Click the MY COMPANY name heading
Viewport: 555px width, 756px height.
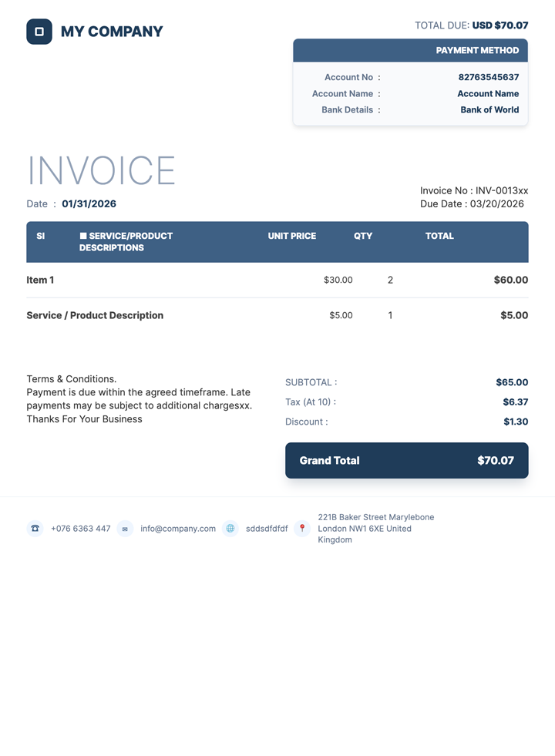[112, 32]
